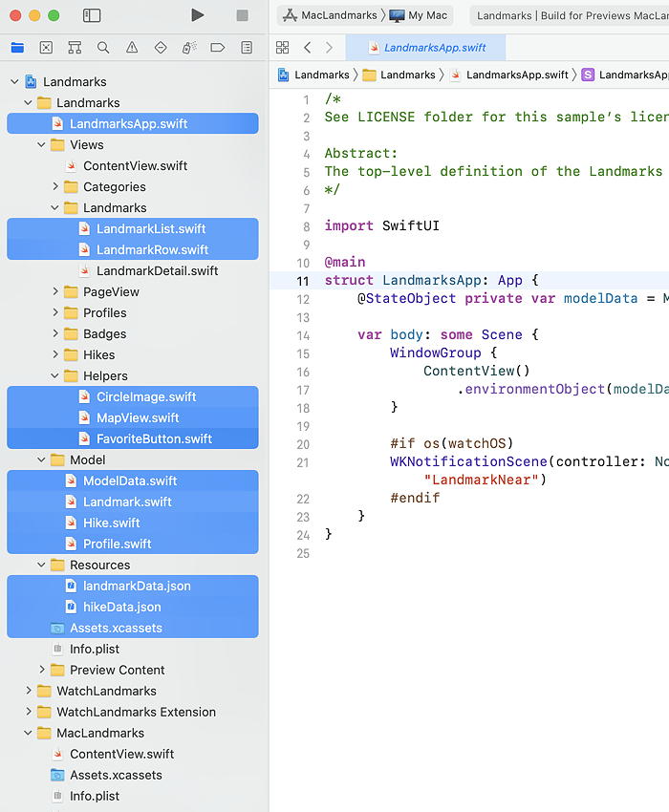Collapse the top Landmarks group folder
Screen dimensions: 669x812
click(28, 102)
